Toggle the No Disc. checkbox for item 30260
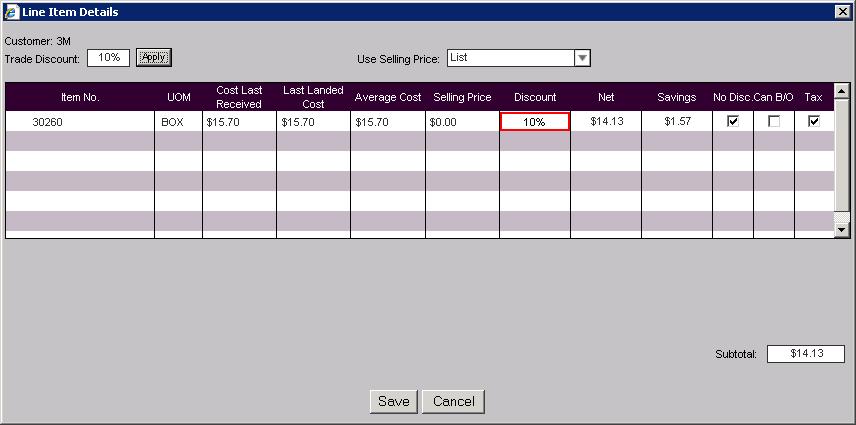856x425 pixels. (733, 121)
